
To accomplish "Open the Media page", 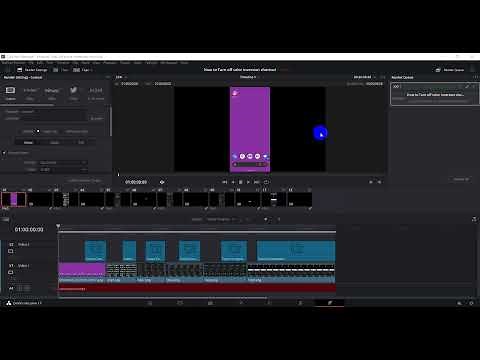I will [150, 303].
